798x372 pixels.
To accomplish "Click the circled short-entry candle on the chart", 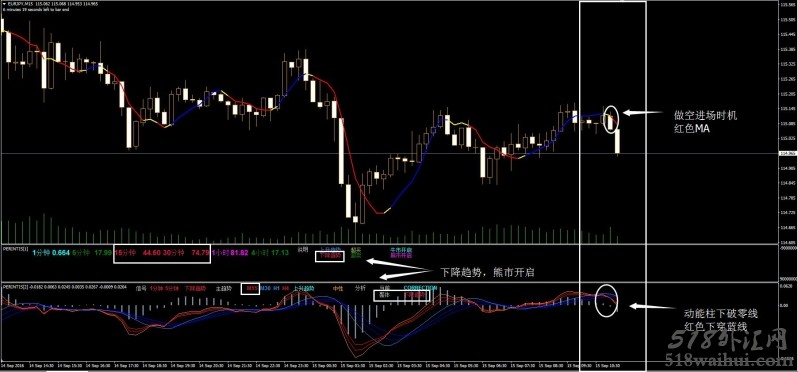I will coord(612,120).
